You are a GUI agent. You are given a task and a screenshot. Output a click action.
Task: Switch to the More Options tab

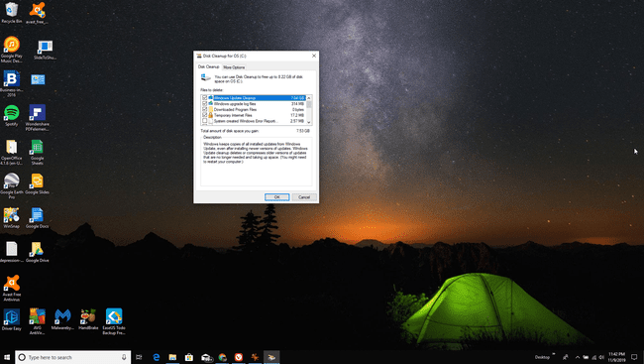tap(234, 67)
